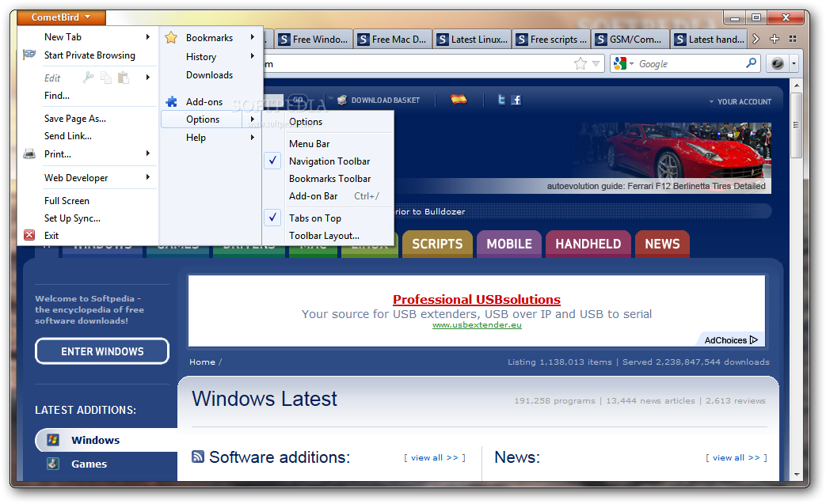Click the Cut icon in Edit row
This screenshot has width=826, height=504.
tap(88, 78)
